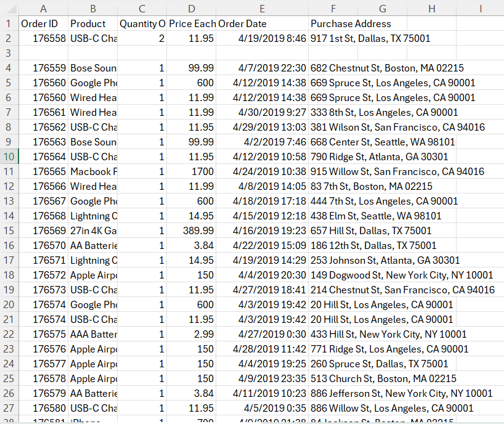Image resolution: width=504 pixels, height=424 pixels.
Task: Select cell with Order ID 176570
Action: point(43,245)
